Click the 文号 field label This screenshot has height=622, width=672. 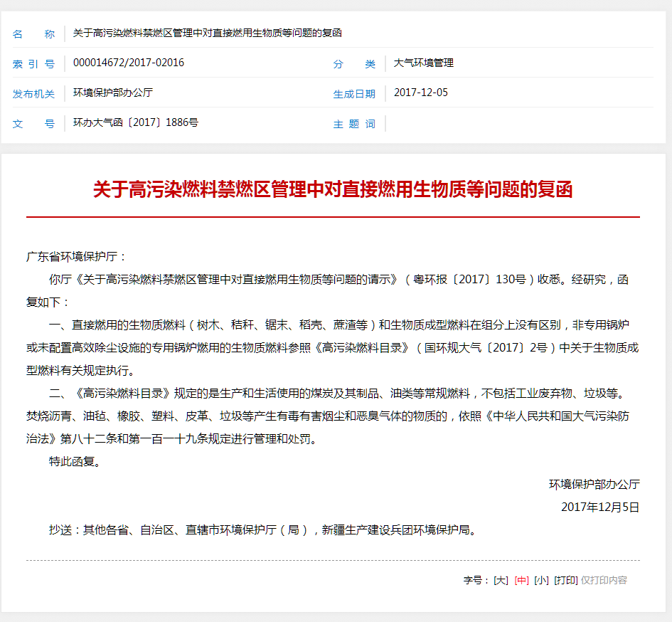pyautogui.click(x=33, y=122)
